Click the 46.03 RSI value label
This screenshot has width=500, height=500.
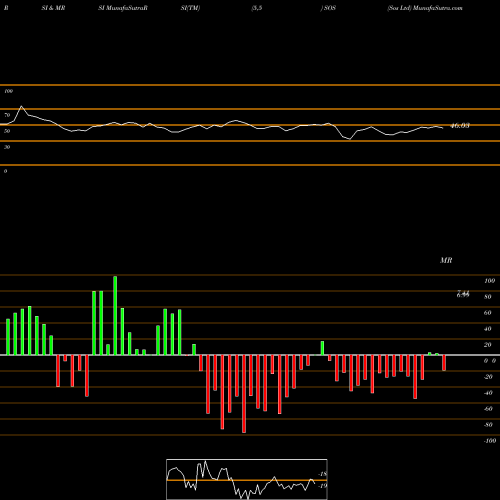tap(460, 126)
